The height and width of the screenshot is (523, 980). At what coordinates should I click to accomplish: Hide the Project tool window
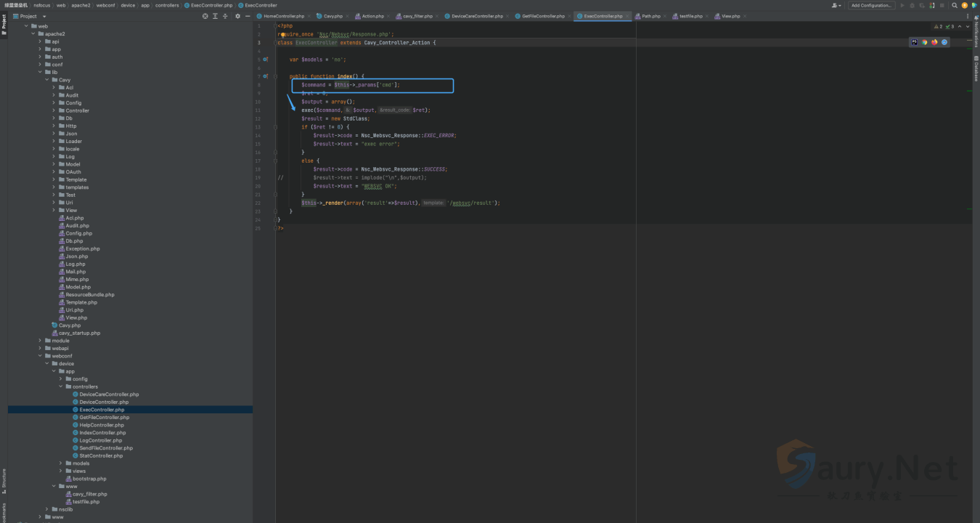(247, 16)
